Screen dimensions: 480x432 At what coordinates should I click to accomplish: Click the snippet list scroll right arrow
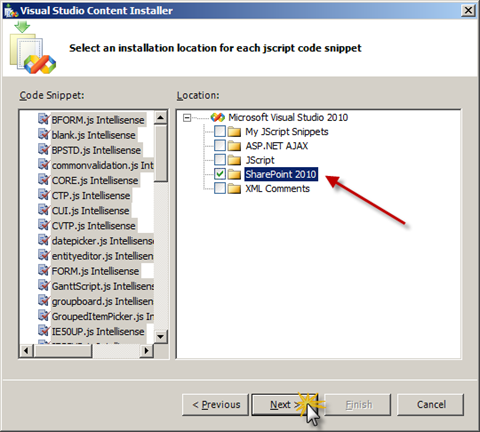pyautogui.click(x=146, y=351)
